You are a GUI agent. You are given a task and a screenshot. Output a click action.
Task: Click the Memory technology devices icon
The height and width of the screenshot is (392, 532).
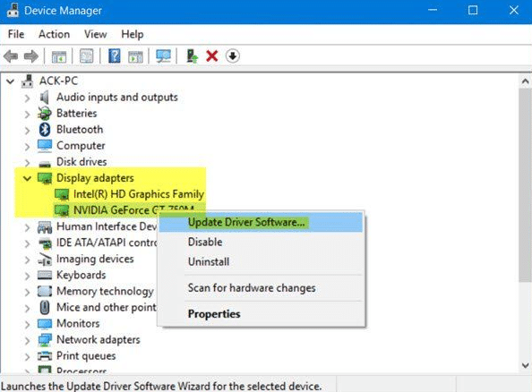coord(45,291)
